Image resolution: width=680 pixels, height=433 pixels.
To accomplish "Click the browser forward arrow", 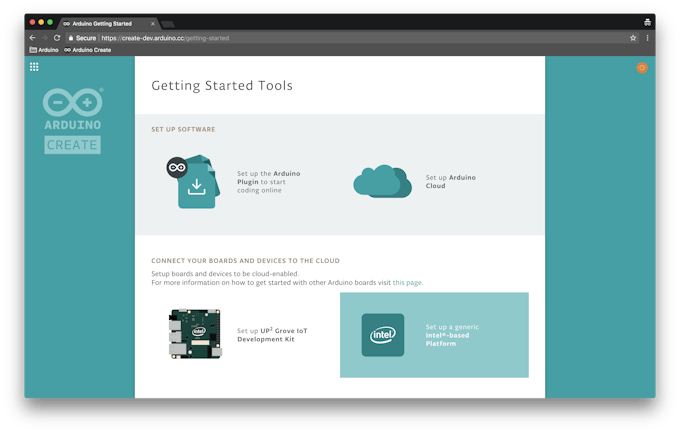I will click(44, 38).
